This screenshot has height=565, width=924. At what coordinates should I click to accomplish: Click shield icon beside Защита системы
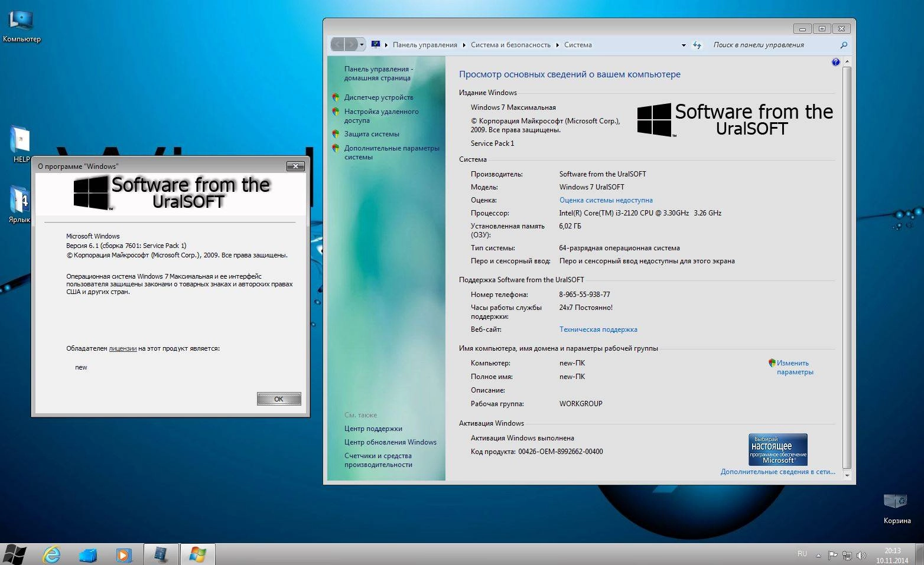point(336,134)
